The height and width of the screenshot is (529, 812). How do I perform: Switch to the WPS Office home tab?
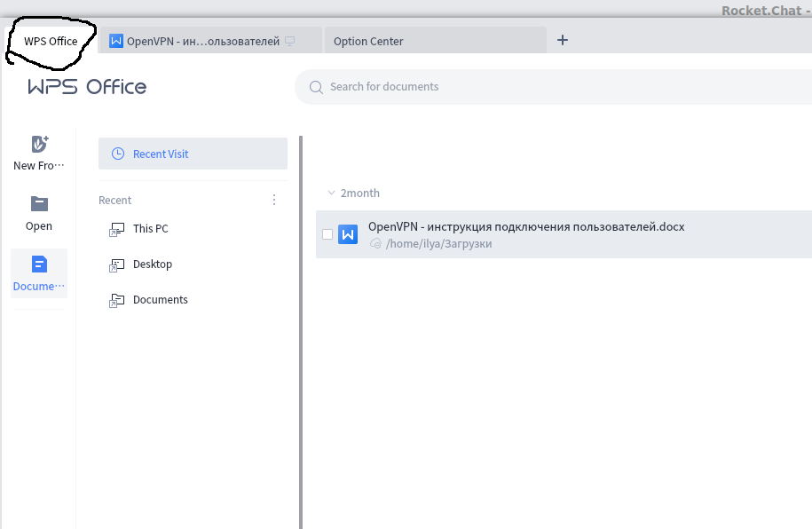pyautogui.click(x=51, y=41)
